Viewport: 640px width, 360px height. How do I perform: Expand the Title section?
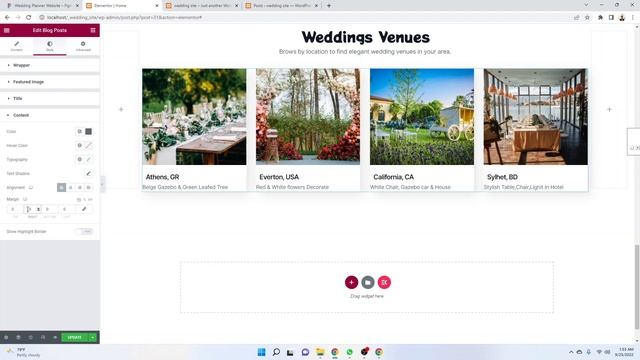50,99
